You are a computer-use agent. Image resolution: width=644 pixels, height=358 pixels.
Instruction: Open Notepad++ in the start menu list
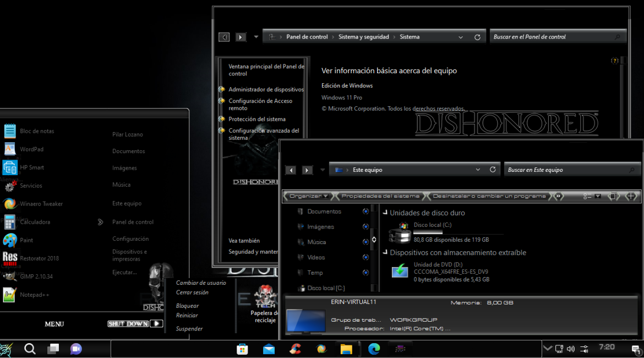pos(34,295)
